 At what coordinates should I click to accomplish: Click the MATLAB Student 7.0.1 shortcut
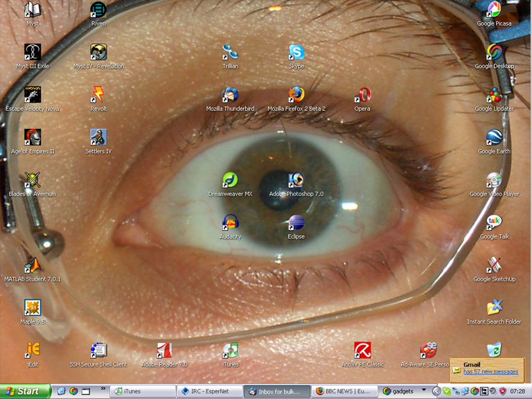(x=33, y=269)
